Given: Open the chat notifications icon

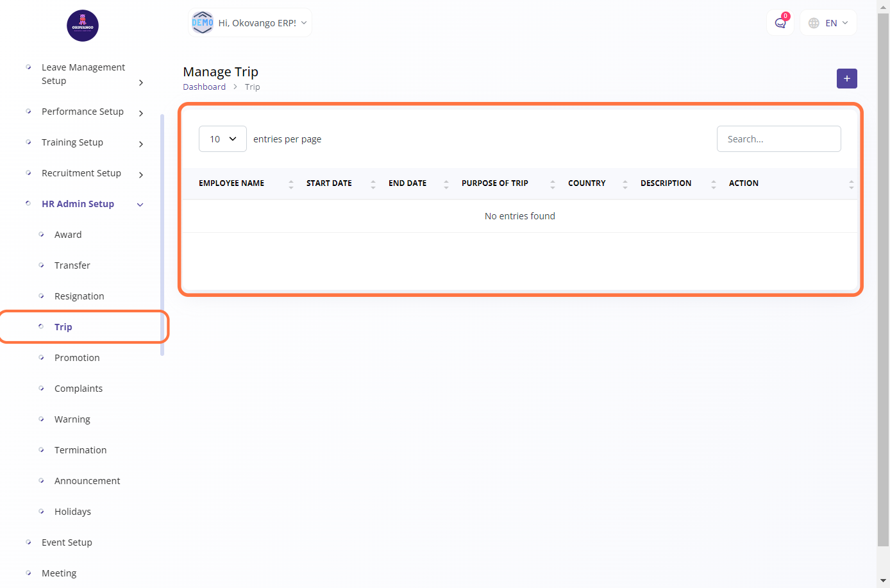Looking at the screenshot, I should [x=780, y=23].
